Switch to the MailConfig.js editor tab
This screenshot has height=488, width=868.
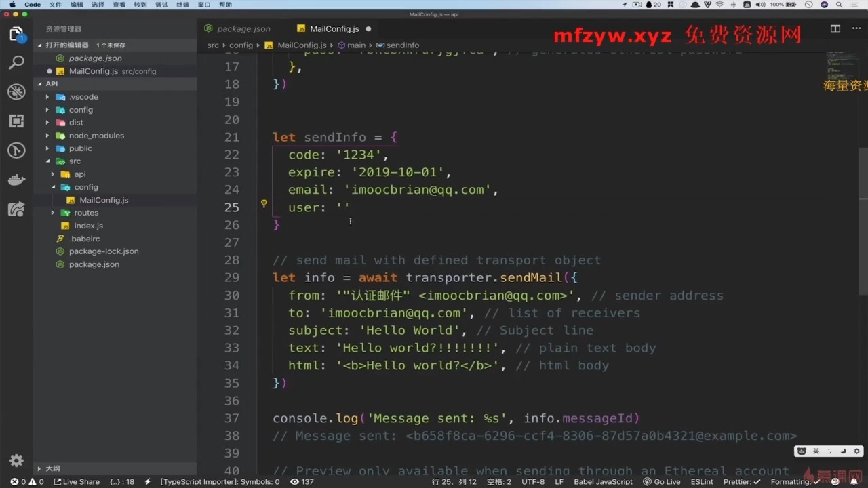(x=334, y=29)
